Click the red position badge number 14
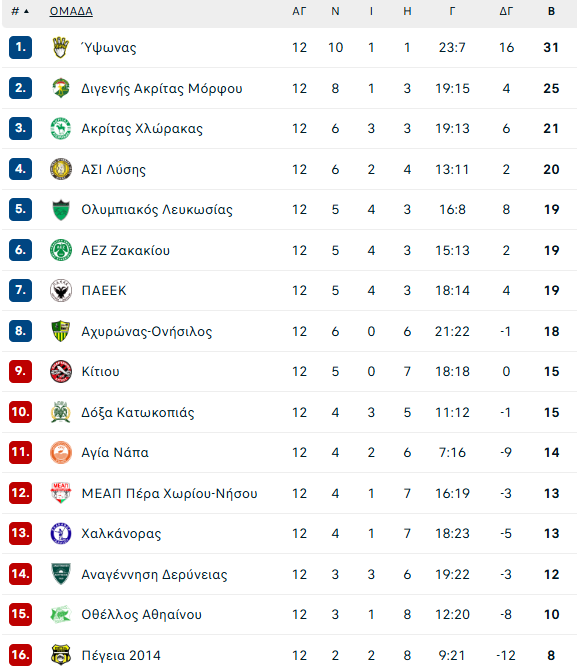The width and height of the screenshot is (577, 671). point(20,574)
